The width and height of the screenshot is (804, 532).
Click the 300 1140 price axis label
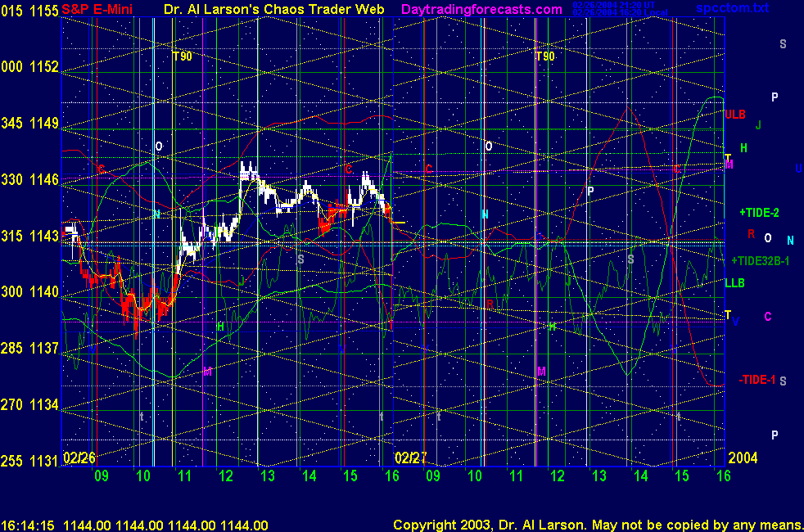click(x=29, y=291)
